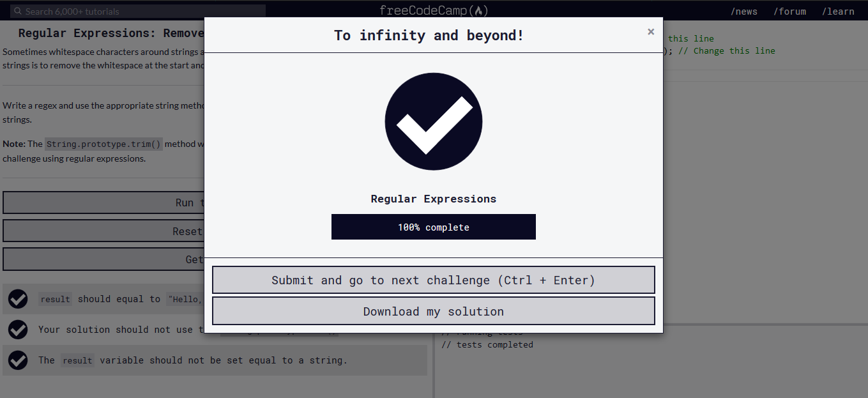Click the Get help button behind dialog
Viewport: 868px width, 398px height.
click(103, 259)
